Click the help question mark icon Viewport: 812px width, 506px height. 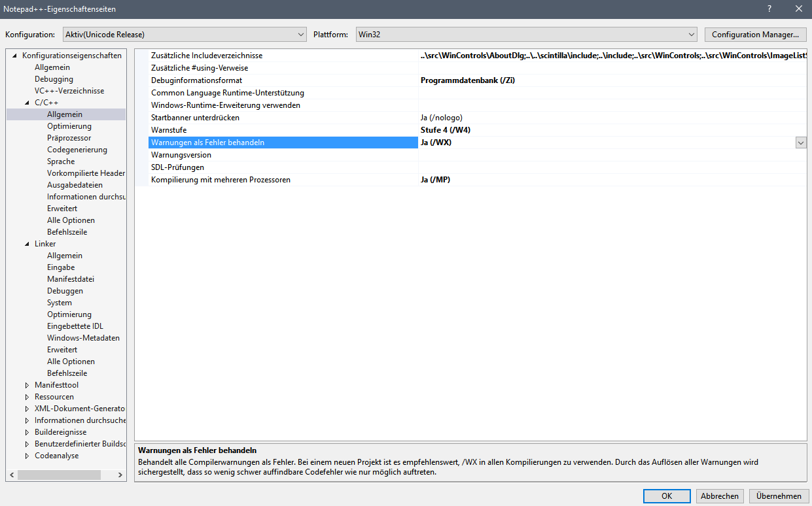[769, 8]
